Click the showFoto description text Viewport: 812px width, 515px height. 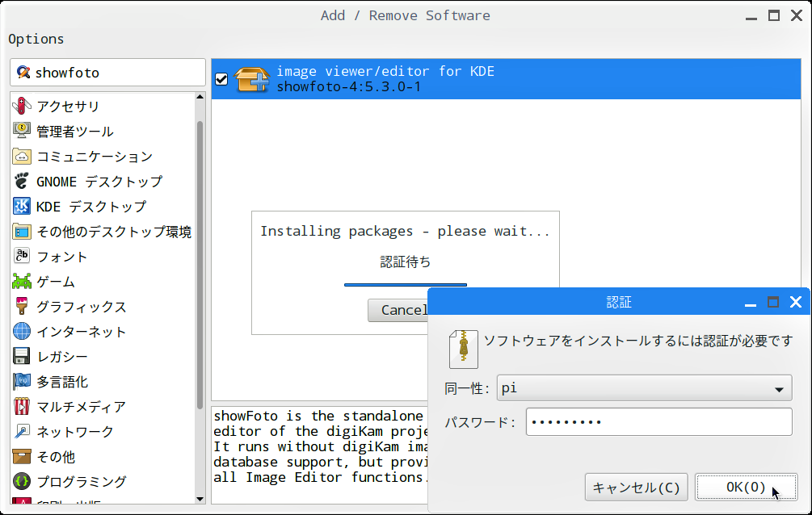(319, 446)
